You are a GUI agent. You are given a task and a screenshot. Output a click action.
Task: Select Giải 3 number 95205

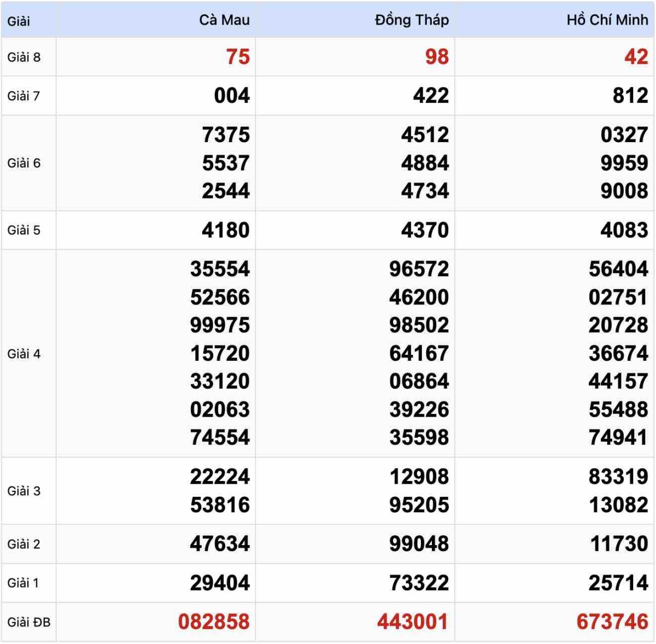[419, 505]
